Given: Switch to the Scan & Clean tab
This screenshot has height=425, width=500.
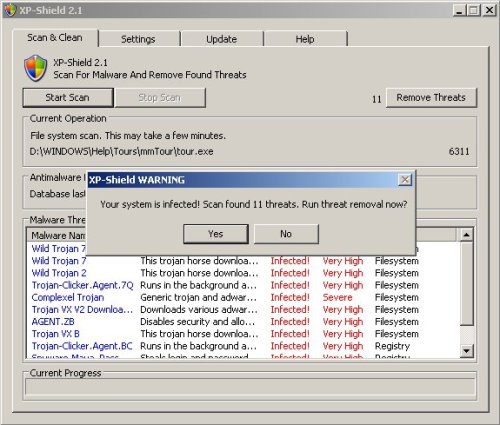Looking at the screenshot, I should click(x=55, y=38).
